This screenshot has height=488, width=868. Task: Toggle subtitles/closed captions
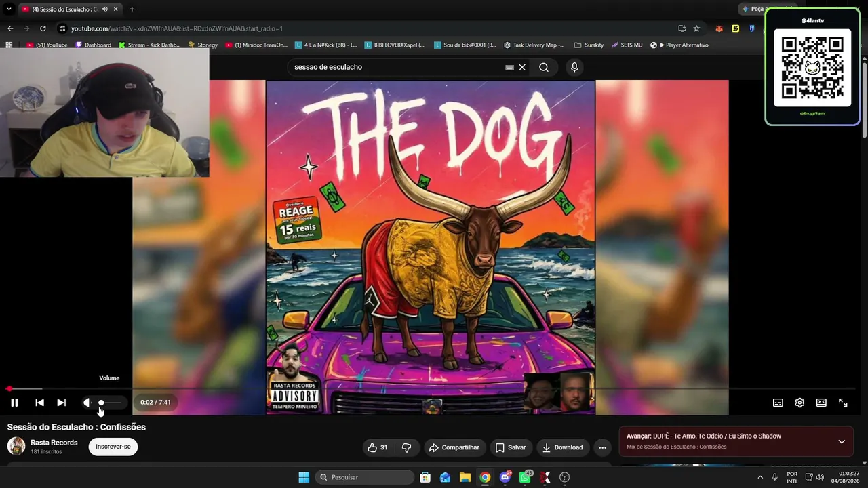(778, 403)
